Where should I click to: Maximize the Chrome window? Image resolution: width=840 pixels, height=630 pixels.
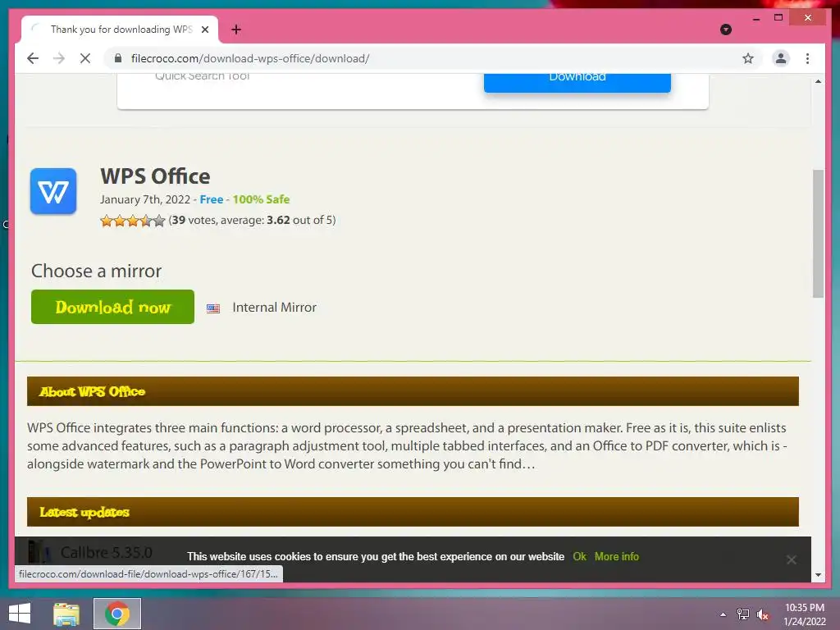pos(778,18)
